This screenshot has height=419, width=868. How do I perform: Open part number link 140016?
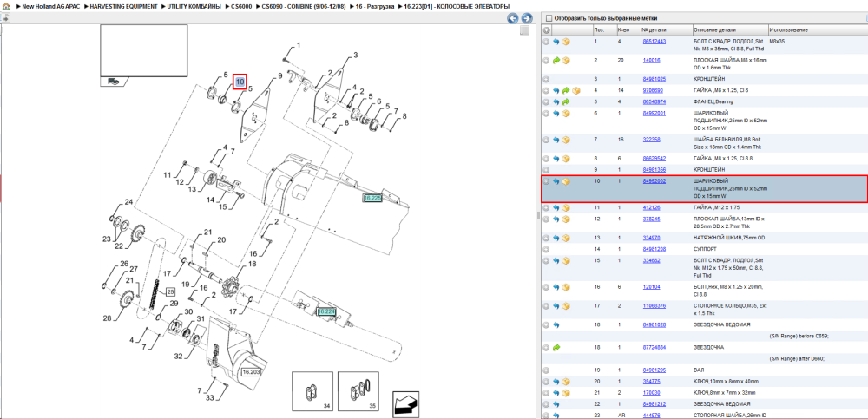pyautogui.click(x=651, y=61)
